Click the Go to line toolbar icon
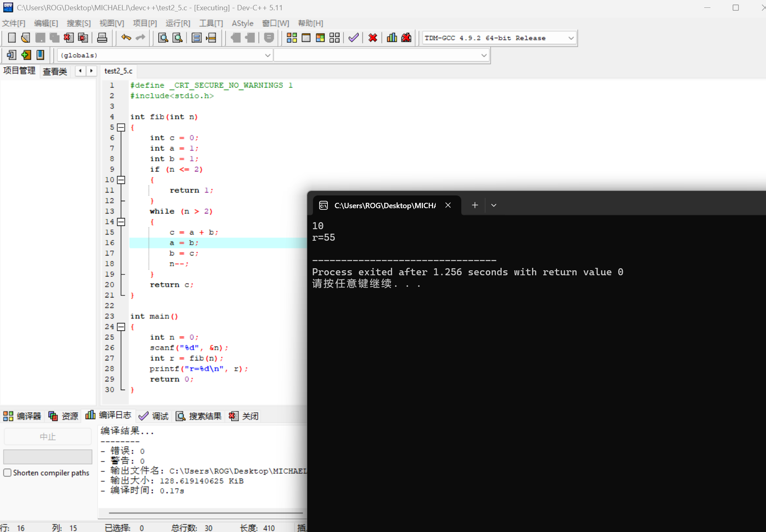The width and height of the screenshot is (766, 532). (211, 38)
